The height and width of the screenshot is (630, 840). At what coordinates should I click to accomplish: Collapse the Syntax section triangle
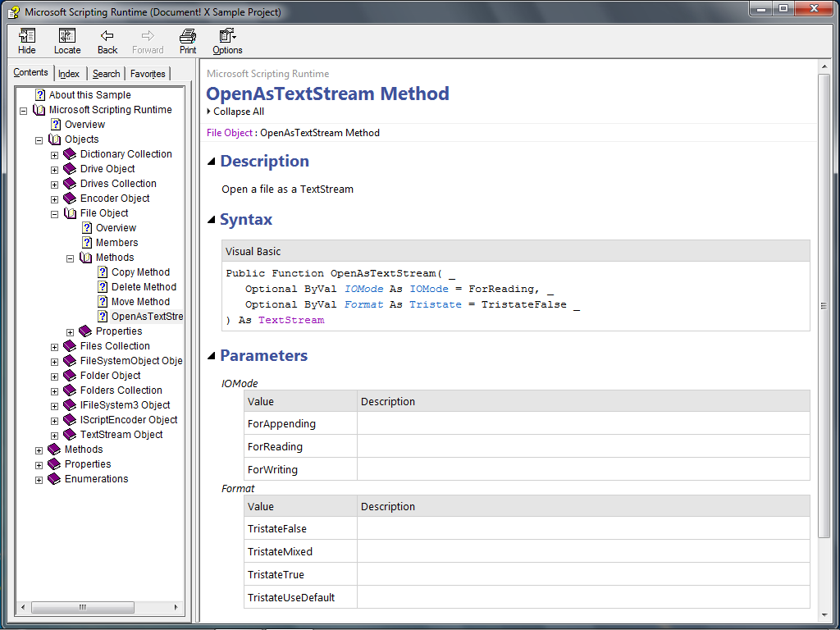pyautogui.click(x=211, y=220)
